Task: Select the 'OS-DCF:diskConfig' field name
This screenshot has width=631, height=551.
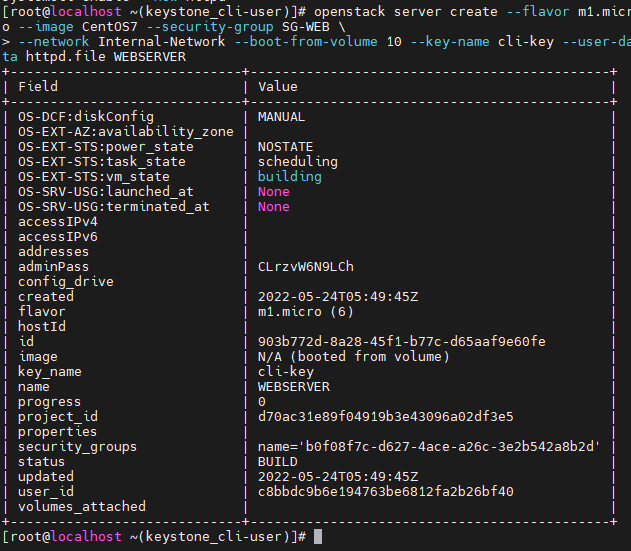Action: point(86,117)
